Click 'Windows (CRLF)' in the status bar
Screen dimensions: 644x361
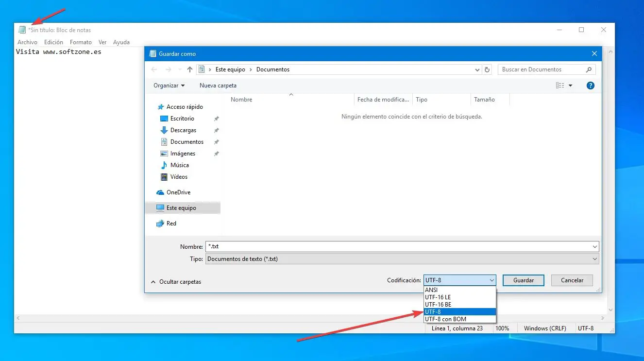[x=545, y=328]
